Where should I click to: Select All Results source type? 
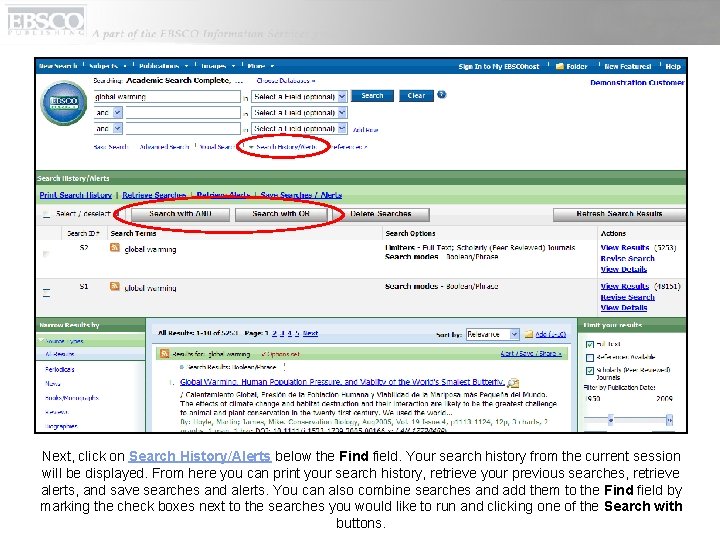pos(60,354)
